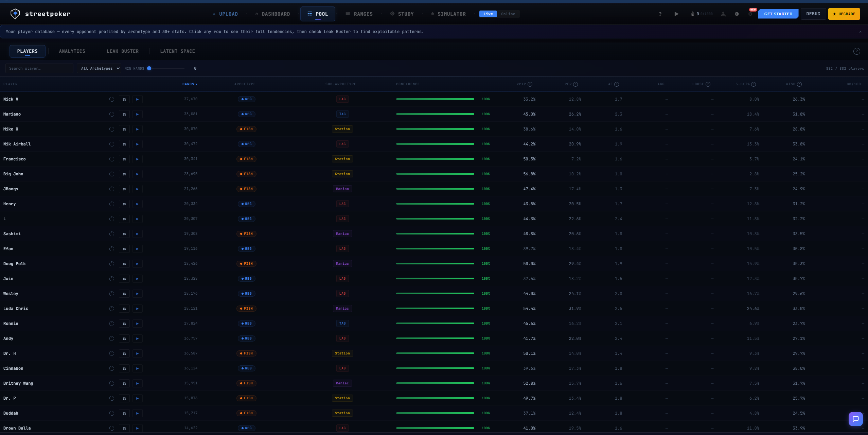Image resolution: width=868 pixels, height=435 pixels.
Task: Switch to Online mode toggle
Action: coord(508,14)
